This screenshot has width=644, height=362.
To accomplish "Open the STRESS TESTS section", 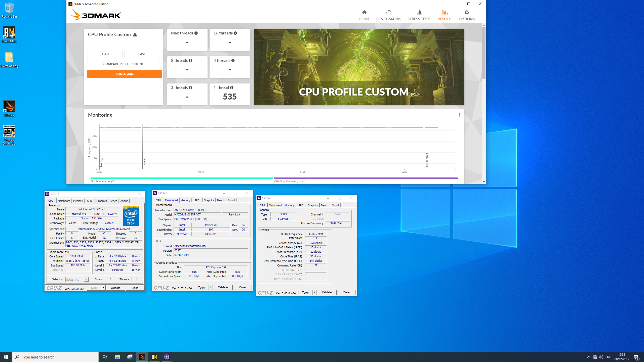I will pyautogui.click(x=419, y=15).
